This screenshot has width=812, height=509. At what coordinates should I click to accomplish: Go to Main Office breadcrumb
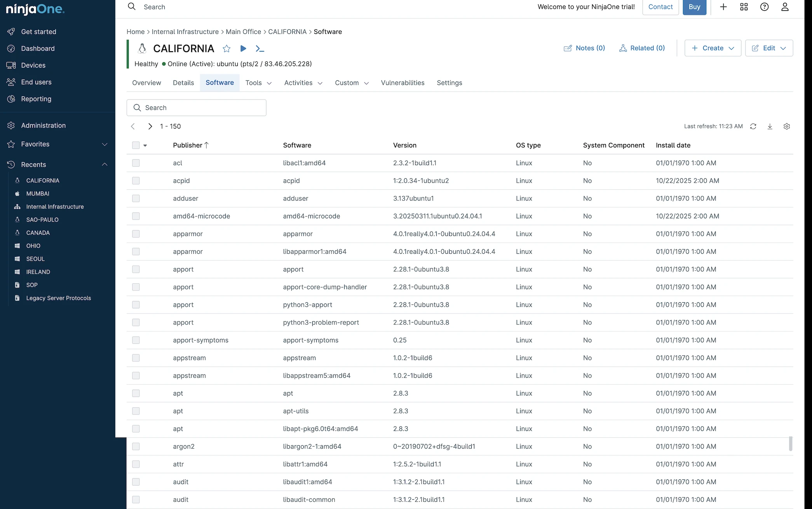(x=244, y=32)
